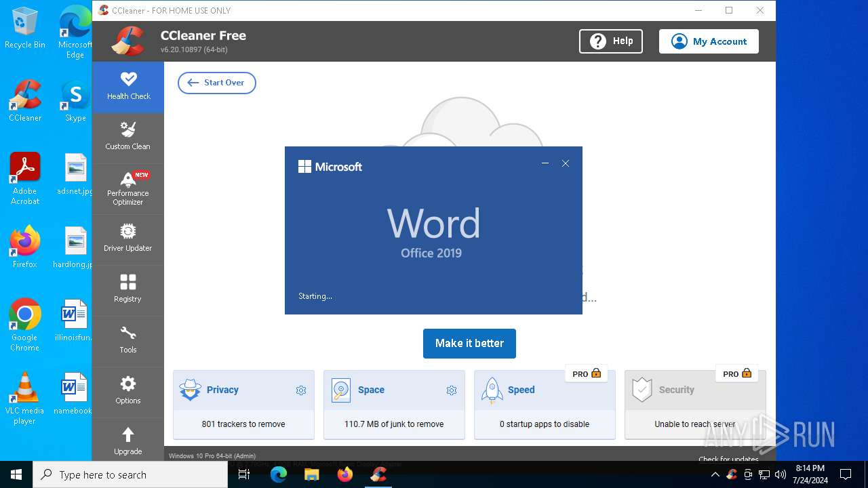Select adsnet.jpg desktop file
868x488 pixels.
[75, 174]
